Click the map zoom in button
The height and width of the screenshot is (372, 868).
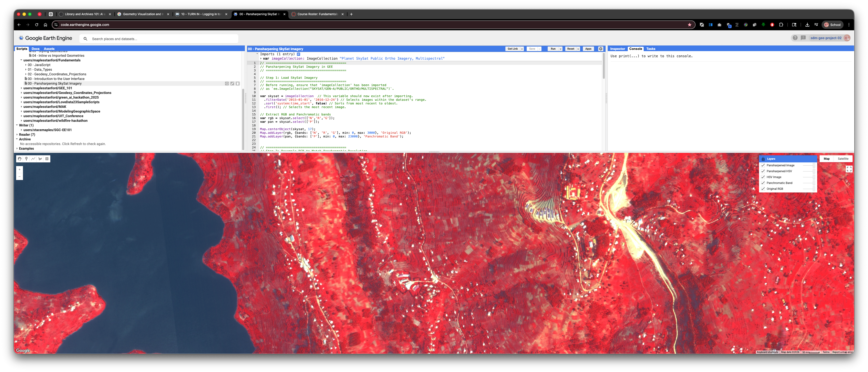point(20,170)
